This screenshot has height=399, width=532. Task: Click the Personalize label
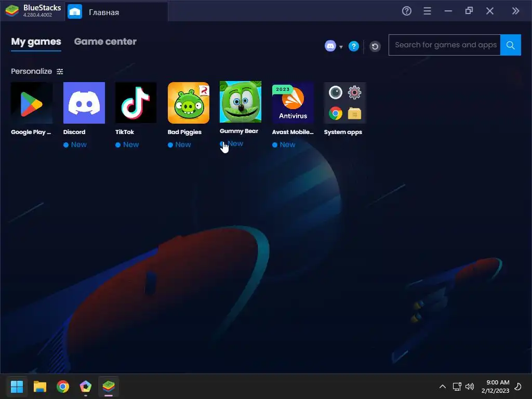pos(31,71)
